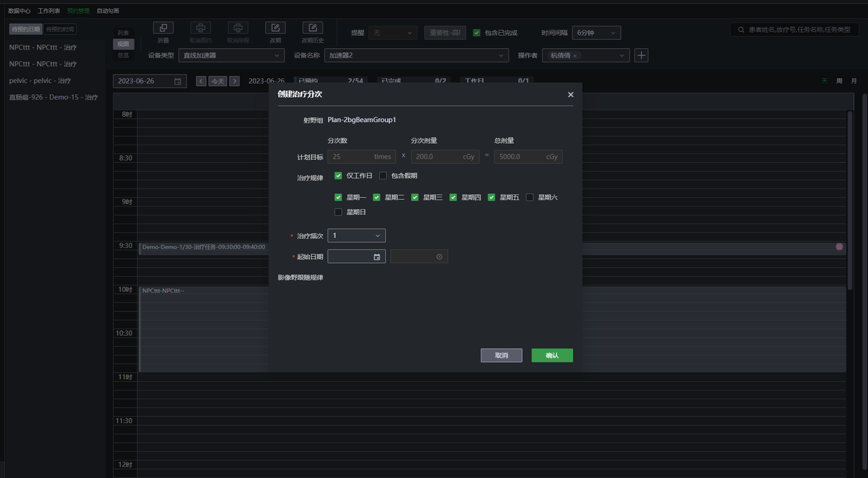
Task: Select 待预约日期 tab
Action: (x=26, y=29)
